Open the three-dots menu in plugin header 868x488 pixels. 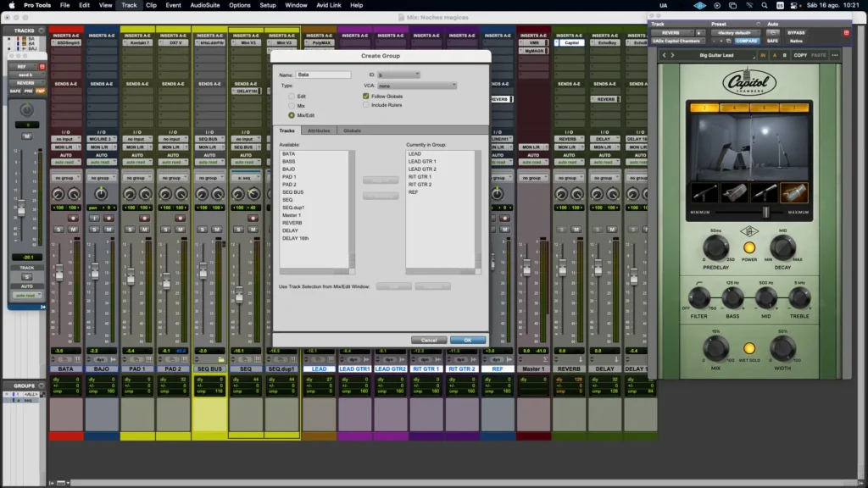pyautogui.click(x=835, y=55)
